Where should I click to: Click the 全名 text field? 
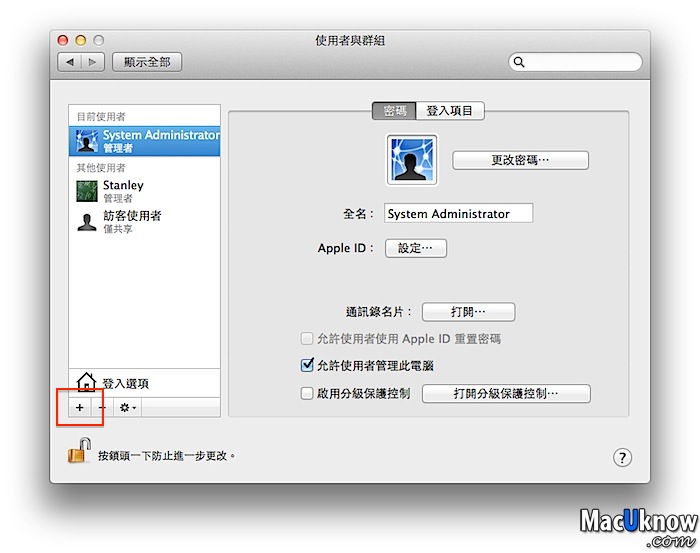[x=458, y=214]
